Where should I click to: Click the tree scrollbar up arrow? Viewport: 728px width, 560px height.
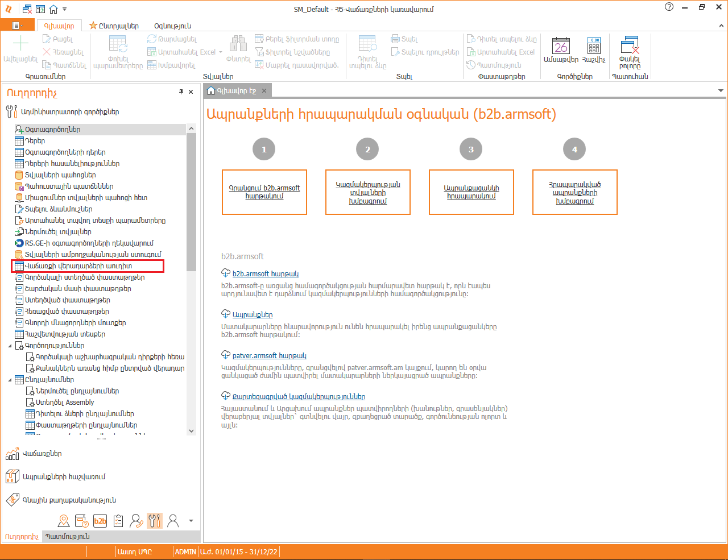191,128
